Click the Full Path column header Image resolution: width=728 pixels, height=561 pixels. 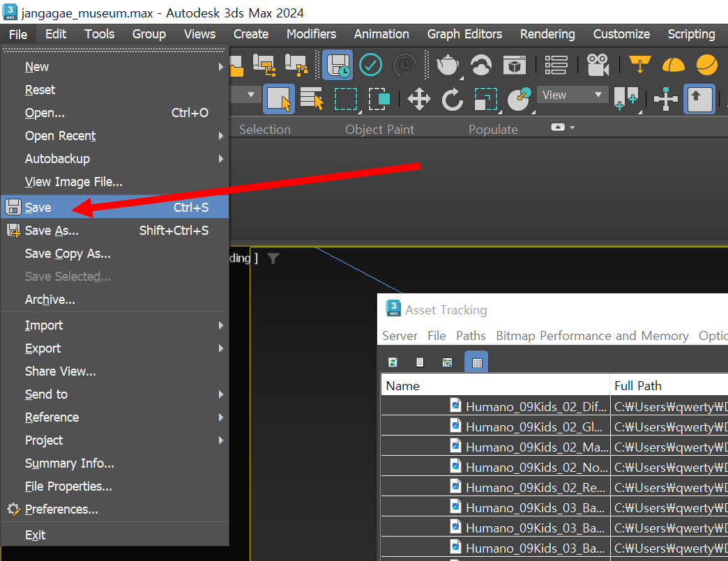click(669, 385)
